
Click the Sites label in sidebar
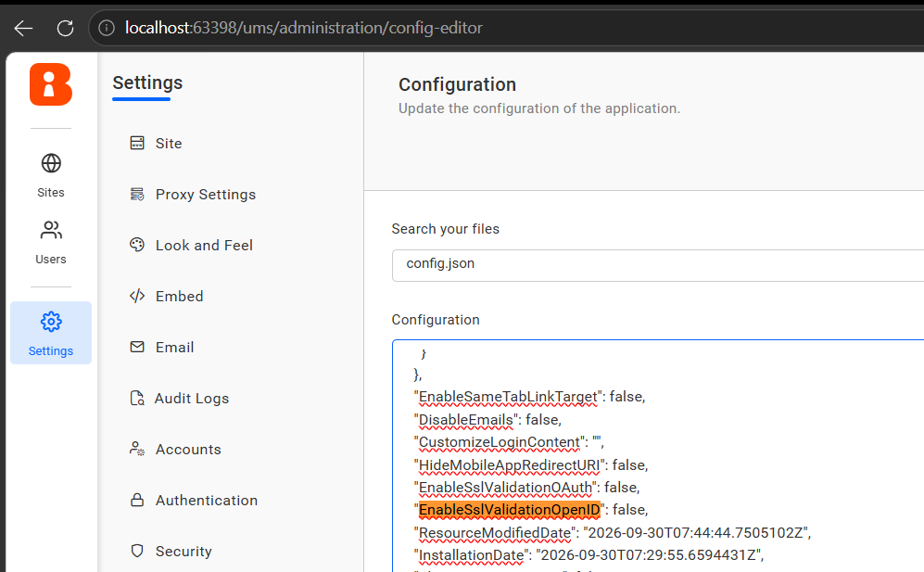51,192
